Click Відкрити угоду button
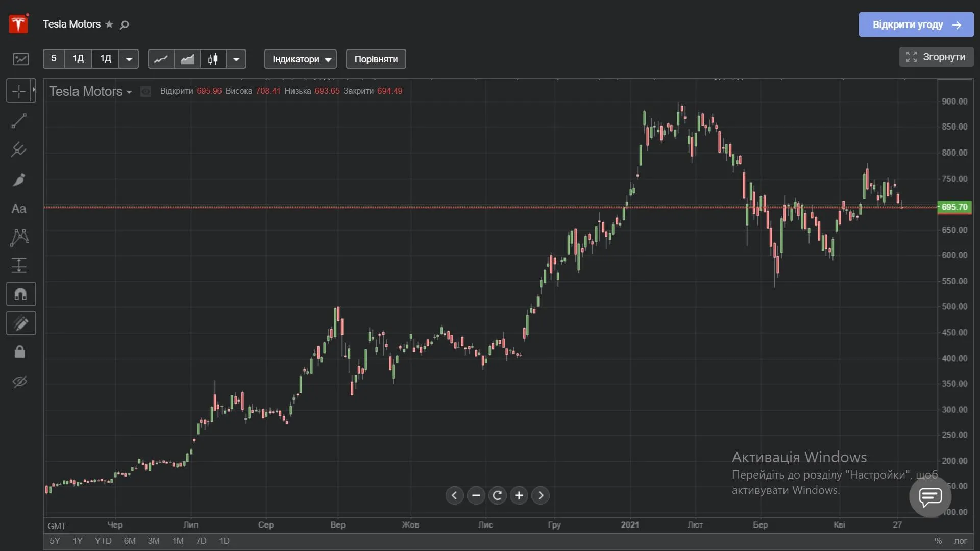Viewport: 980px width, 551px height. (x=916, y=24)
